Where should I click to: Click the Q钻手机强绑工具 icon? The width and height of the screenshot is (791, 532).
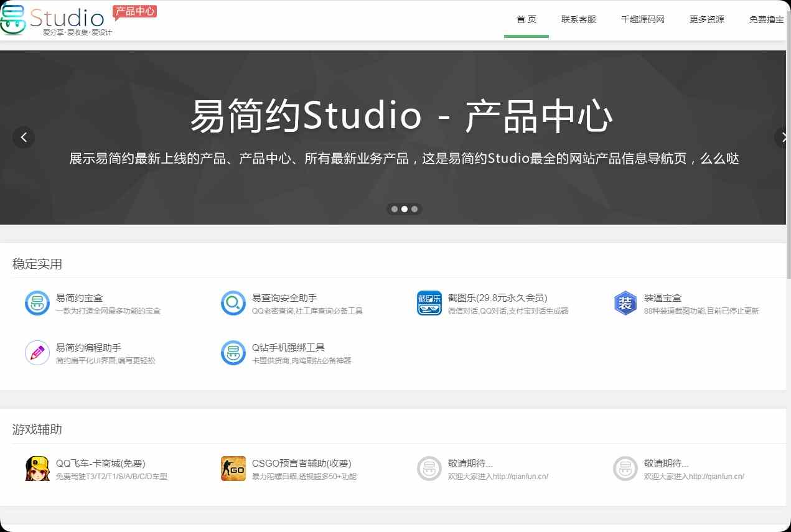click(x=233, y=353)
